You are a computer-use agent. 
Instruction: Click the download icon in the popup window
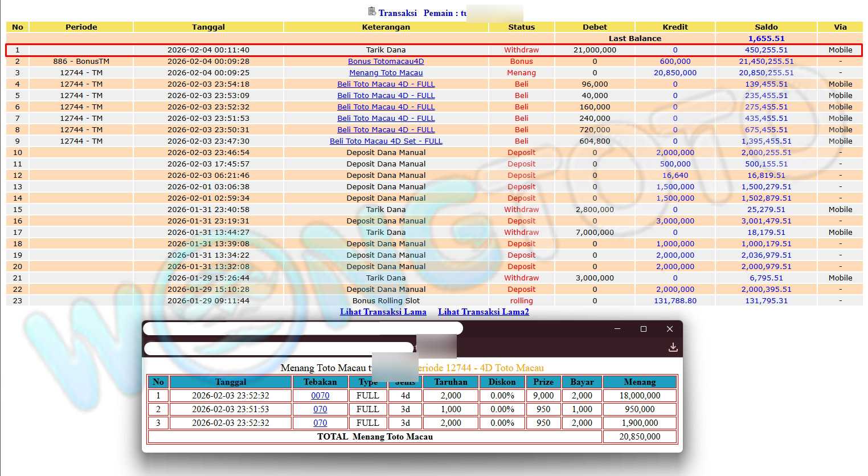(673, 347)
